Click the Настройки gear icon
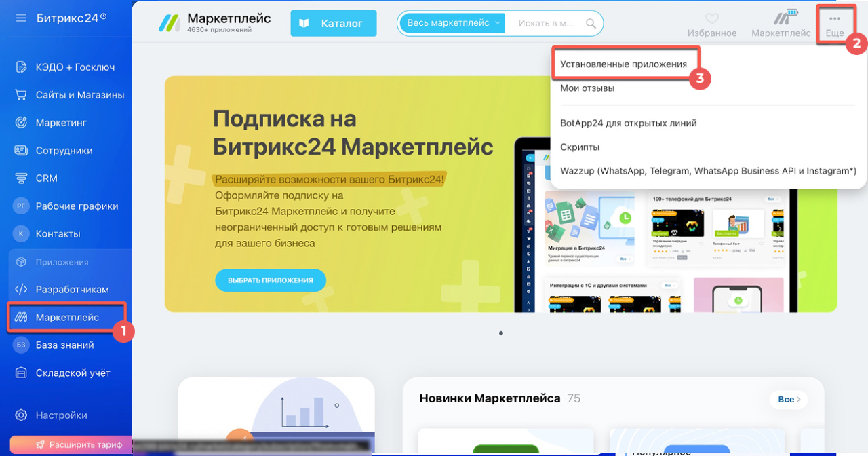868x456 pixels. [x=21, y=415]
